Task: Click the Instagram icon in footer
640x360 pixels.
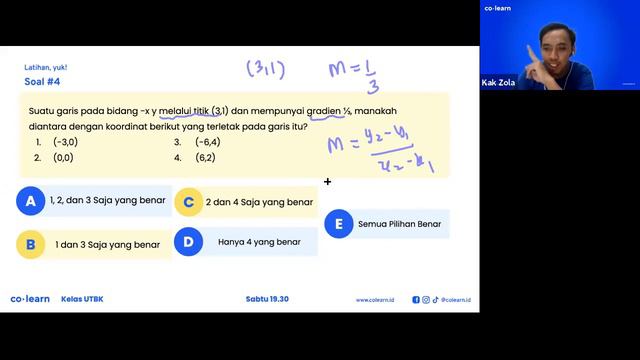Action: pyautogui.click(x=426, y=300)
